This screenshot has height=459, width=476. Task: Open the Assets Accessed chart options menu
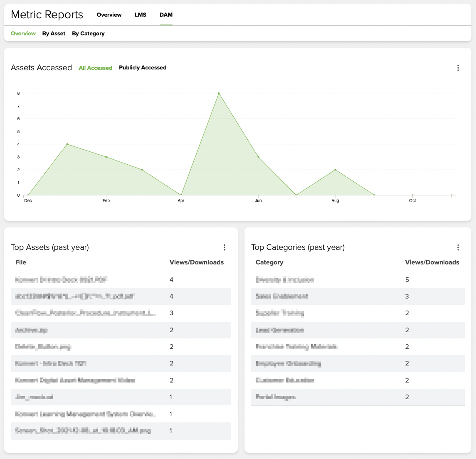click(x=458, y=68)
